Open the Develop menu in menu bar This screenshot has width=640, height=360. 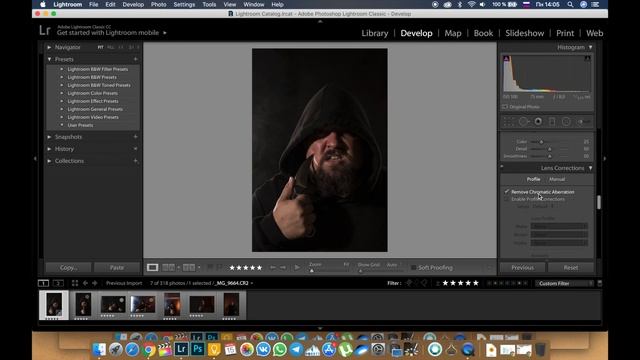[x=133, y=4]
